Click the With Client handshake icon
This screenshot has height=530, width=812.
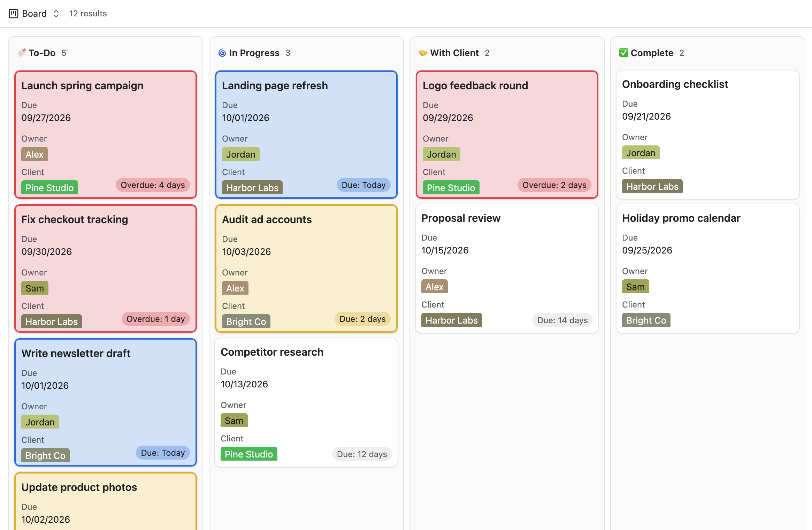pyautogui.click(x=423, y=53)
